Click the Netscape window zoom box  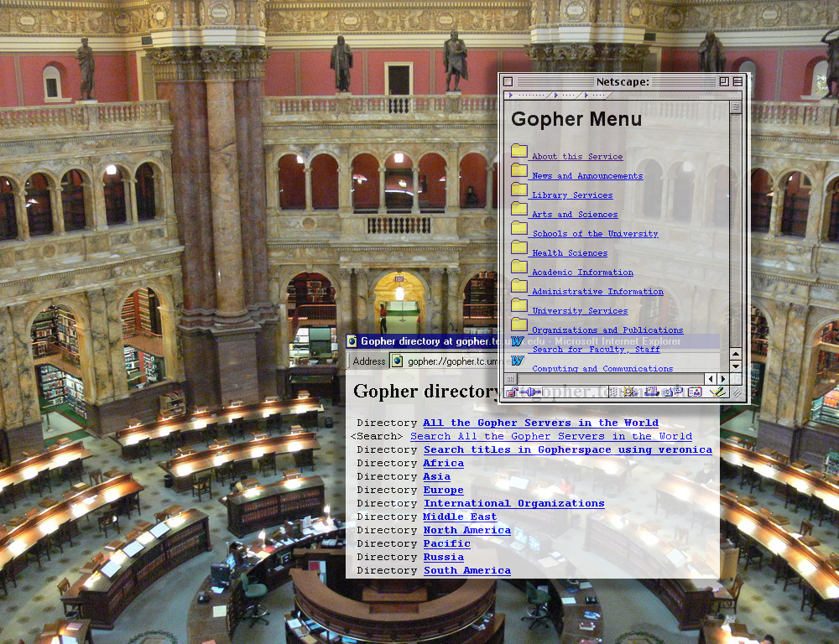click(x=724, y=81)
